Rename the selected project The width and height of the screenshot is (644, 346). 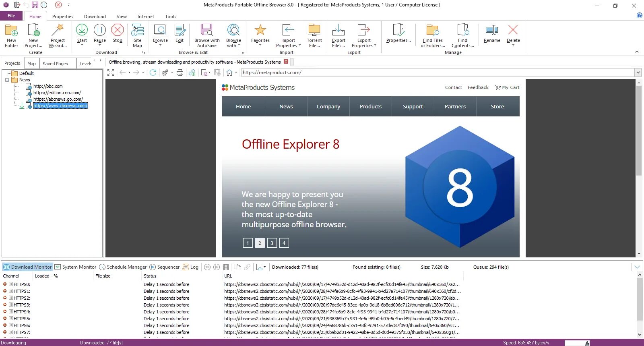coord(492,33)
